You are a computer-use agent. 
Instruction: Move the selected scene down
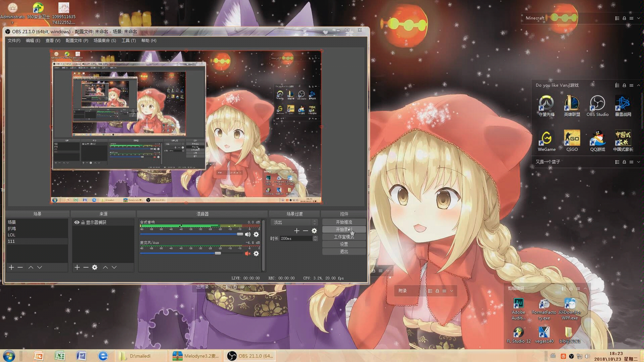coord(40,267)
